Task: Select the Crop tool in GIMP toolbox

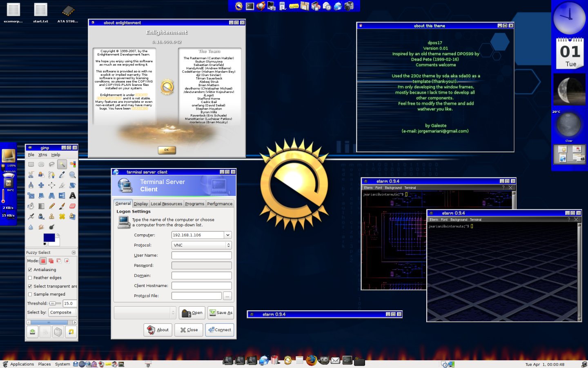Action: (62, 185)
